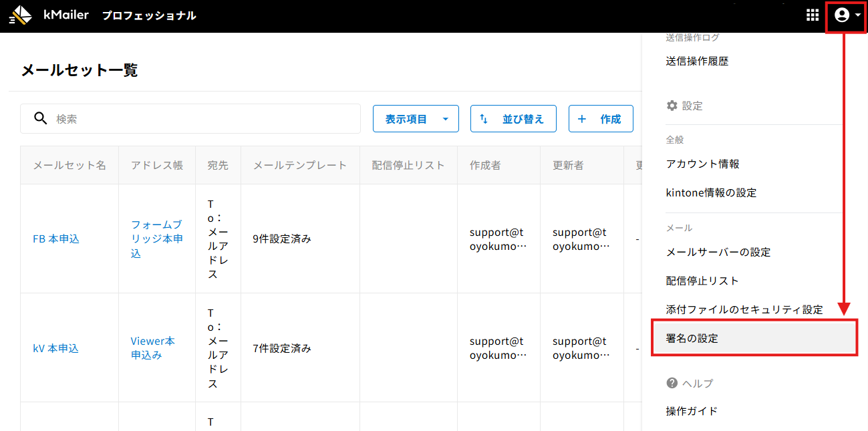Click the plus icon on 作成 button
The height and width of the screenshot is (431, 868).
pos(582,119)
